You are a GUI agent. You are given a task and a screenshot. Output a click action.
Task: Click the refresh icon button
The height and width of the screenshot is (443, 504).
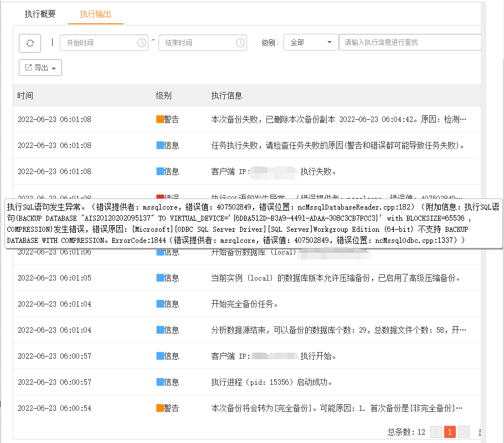(30, 43)
